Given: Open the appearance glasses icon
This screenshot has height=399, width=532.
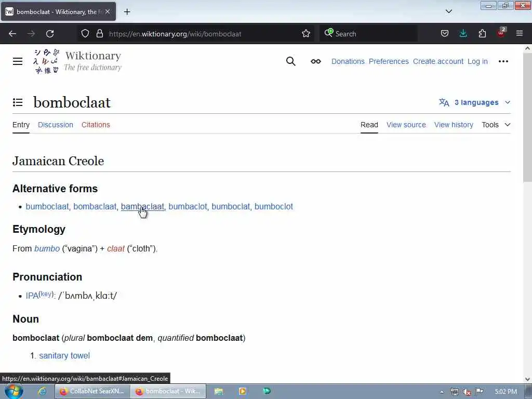Looking at the screenshot, I should (x=316, y=61).
